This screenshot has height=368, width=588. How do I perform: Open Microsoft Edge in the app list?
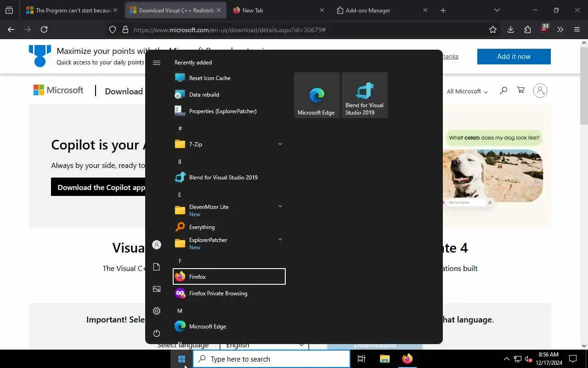tap(229, 327)
